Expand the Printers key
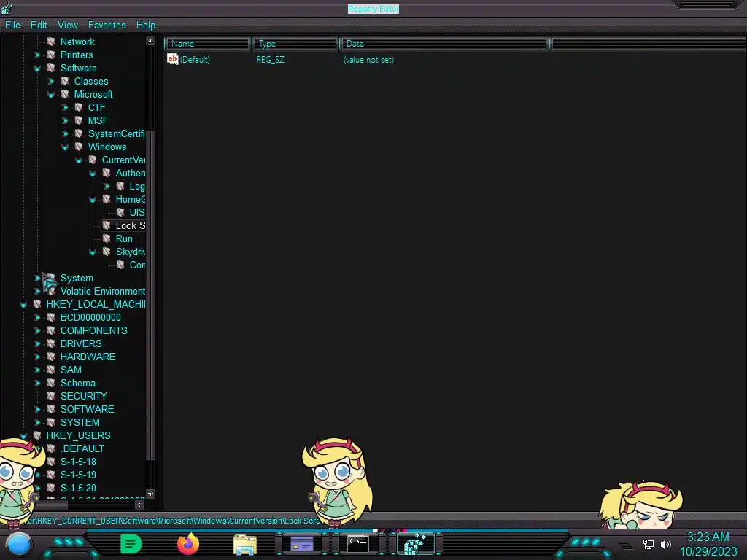This screenshot has width=747, height=560. (x=37, y=55)
